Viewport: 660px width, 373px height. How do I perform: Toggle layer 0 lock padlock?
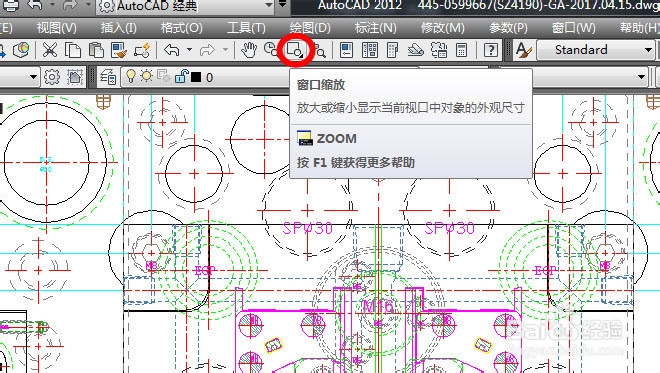coord(181,76)
